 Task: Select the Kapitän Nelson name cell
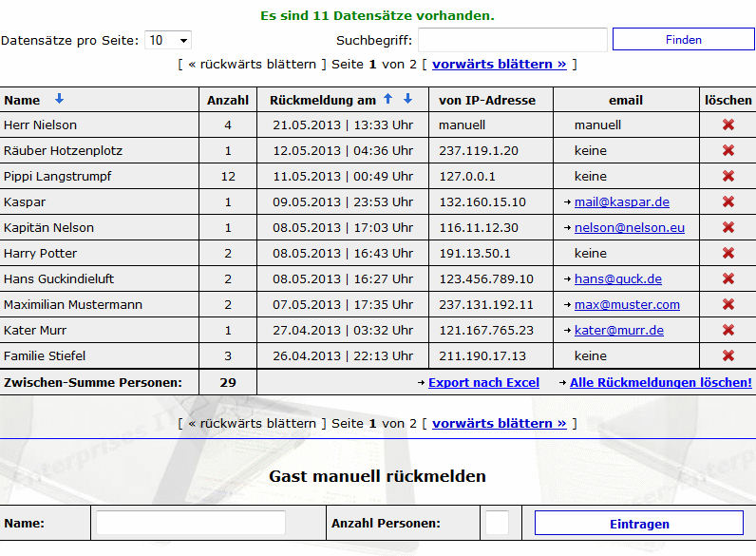tap(100, 227)
